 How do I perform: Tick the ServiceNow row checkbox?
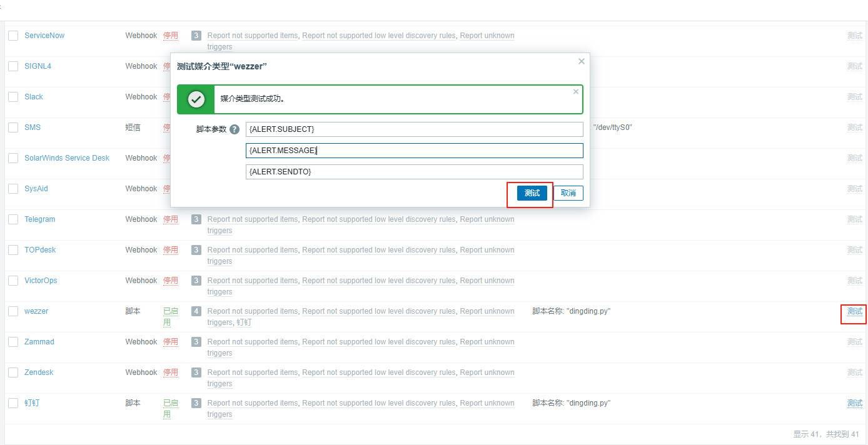click(13, 36)
